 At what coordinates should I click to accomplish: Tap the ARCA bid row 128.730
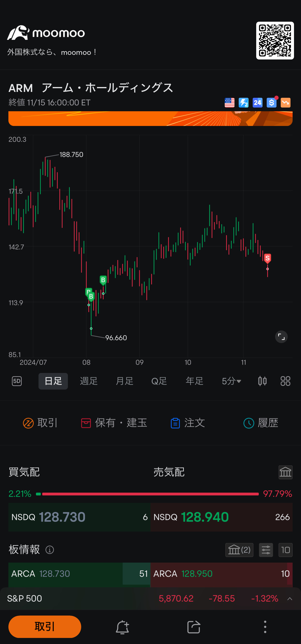79,574
